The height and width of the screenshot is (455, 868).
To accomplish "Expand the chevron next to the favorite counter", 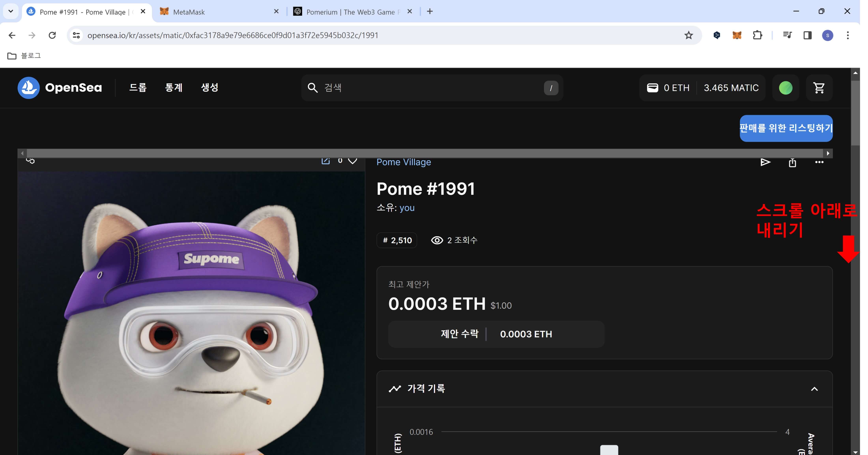I will tap(353, 161).
